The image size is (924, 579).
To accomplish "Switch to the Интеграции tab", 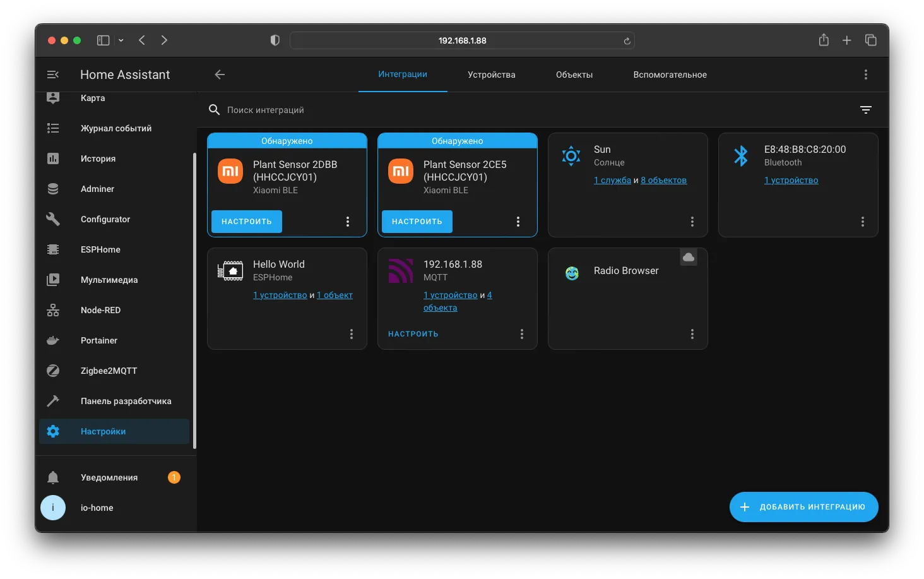I will 403,75.
